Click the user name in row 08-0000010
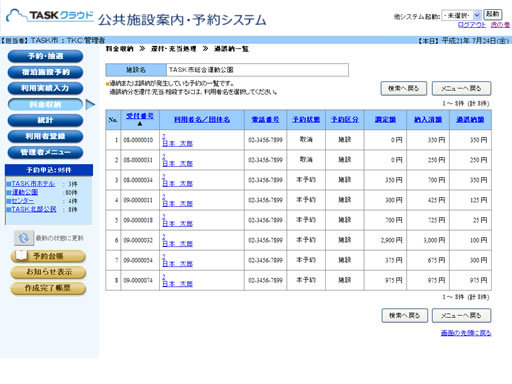 [178, 143]
